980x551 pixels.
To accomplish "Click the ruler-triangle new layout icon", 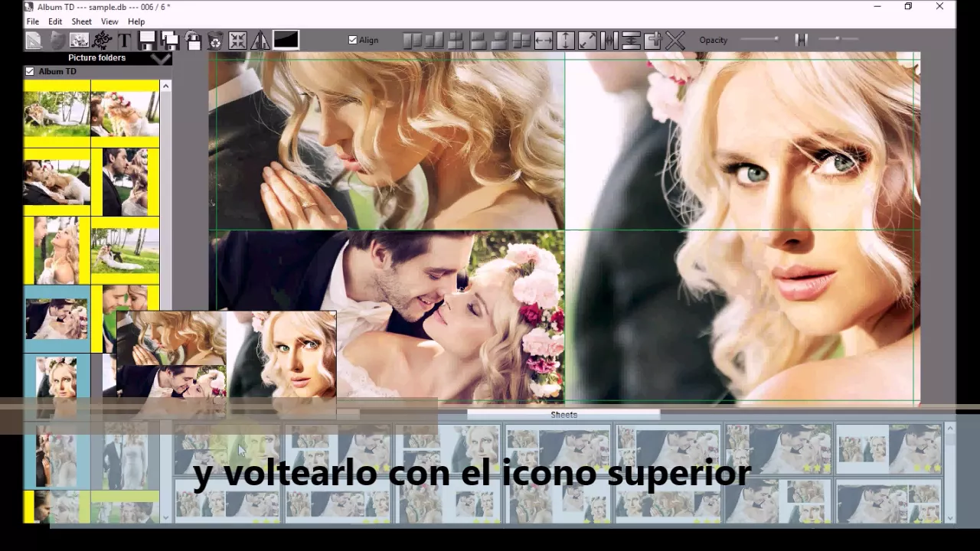I will (34, 41).
